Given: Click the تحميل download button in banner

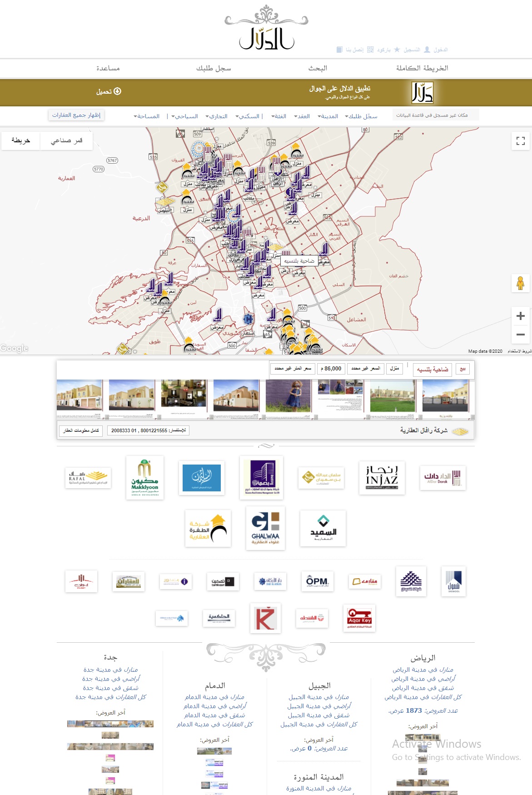Looking at the screenshot, I should pyautogui.click(x=109, y=91).
